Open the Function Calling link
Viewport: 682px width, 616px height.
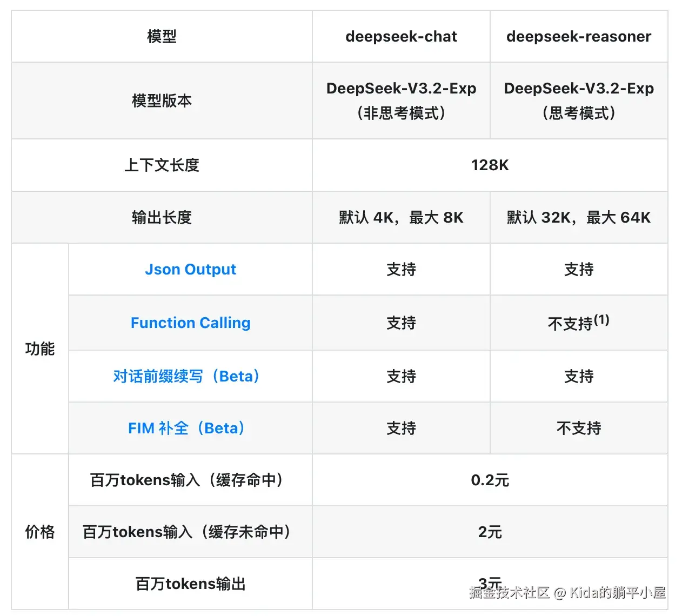[x=190, y=323]
